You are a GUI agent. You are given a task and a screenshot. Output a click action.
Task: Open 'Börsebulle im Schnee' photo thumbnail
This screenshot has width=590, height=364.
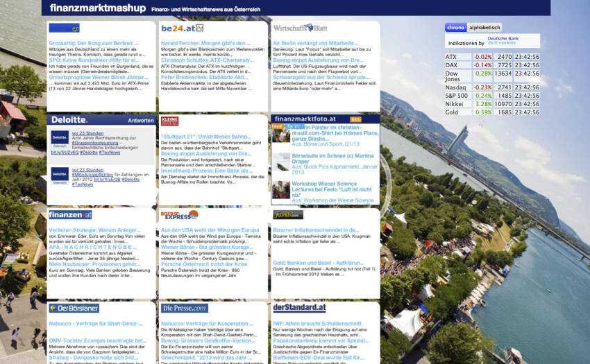click(281, 162)
